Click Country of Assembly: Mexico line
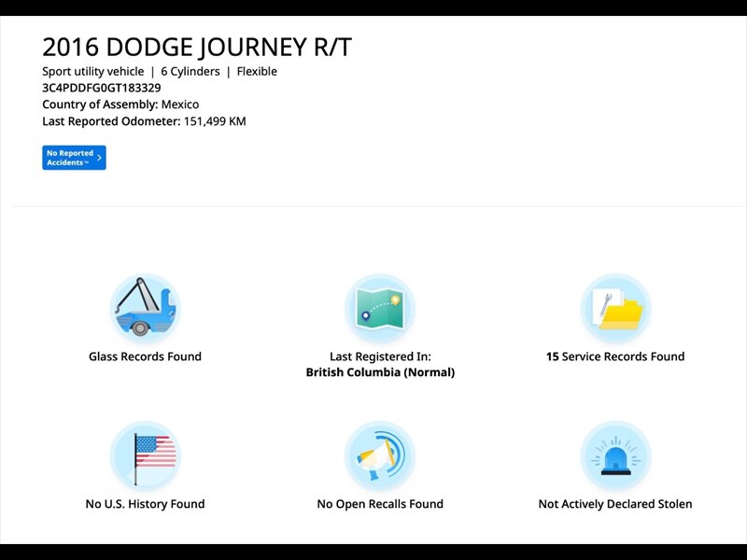The width and height of the screenshot is (747, 560). [120, 105]
